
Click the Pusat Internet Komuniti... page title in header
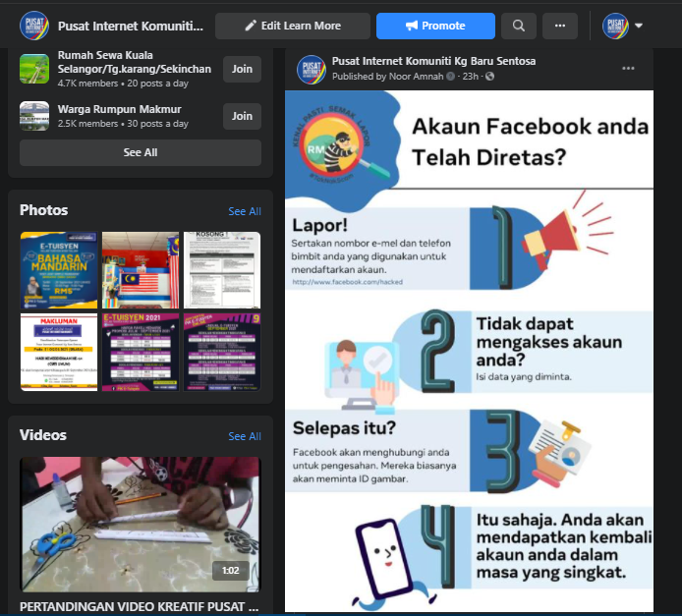tap(131, 27)
